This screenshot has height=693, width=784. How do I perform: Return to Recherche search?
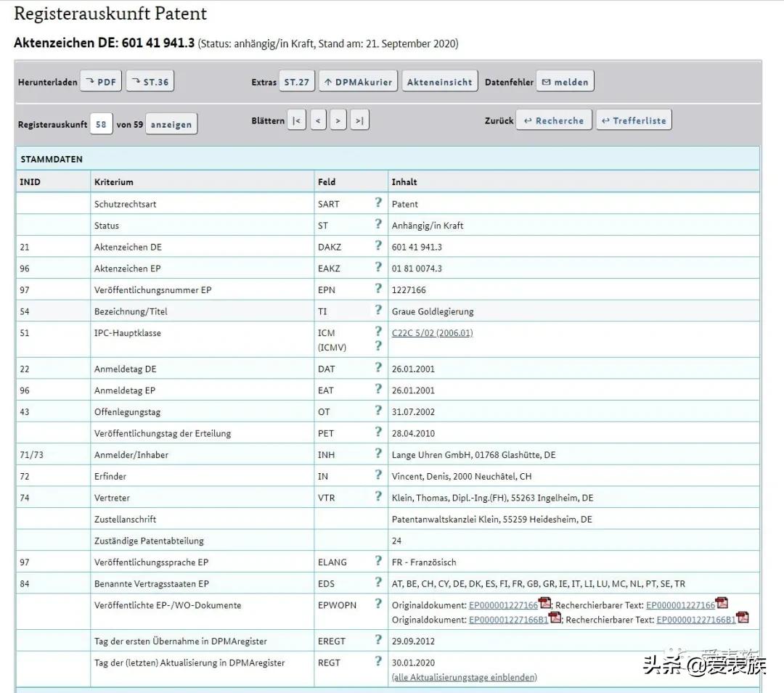tap(554, 120)
